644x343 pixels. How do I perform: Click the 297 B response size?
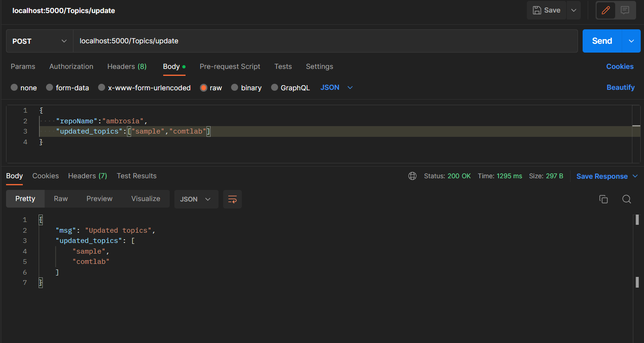click(x=554, y=176)
